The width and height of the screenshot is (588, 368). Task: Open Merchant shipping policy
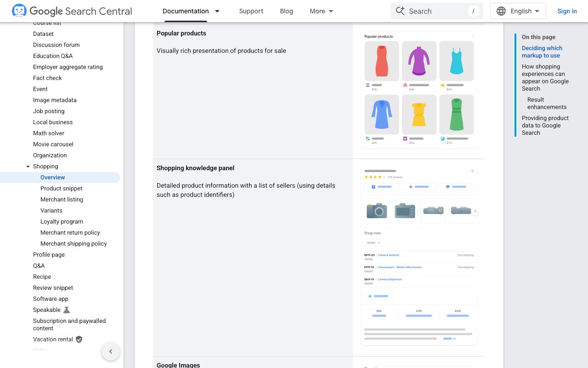(73, 244)
